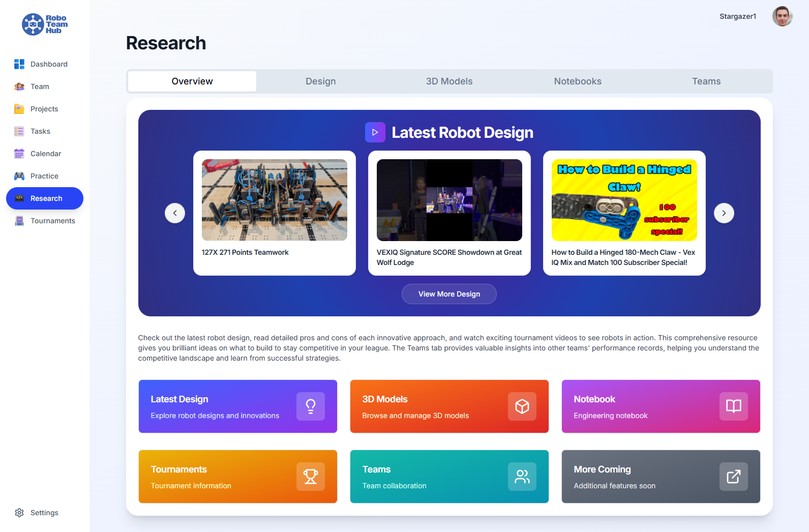Screen dimensions: 809x532
Task: Click the Calendar icon in sidebar
Action: click(x=19, y=154)
